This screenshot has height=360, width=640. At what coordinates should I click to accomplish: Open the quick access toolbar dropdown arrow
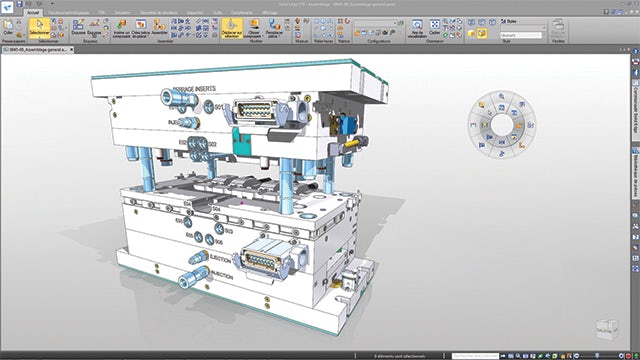[52, 4]
